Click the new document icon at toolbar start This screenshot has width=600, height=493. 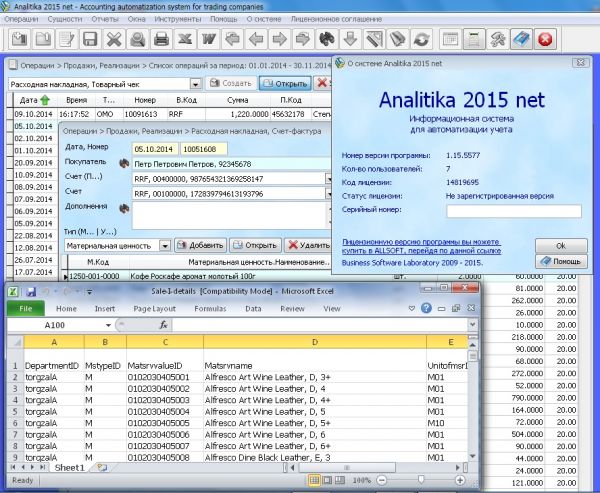coord(20,39)
